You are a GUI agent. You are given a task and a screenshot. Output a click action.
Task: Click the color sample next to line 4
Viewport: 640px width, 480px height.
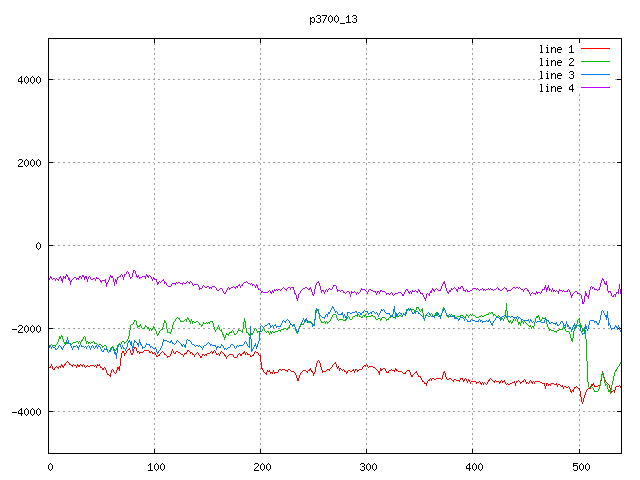595,88
